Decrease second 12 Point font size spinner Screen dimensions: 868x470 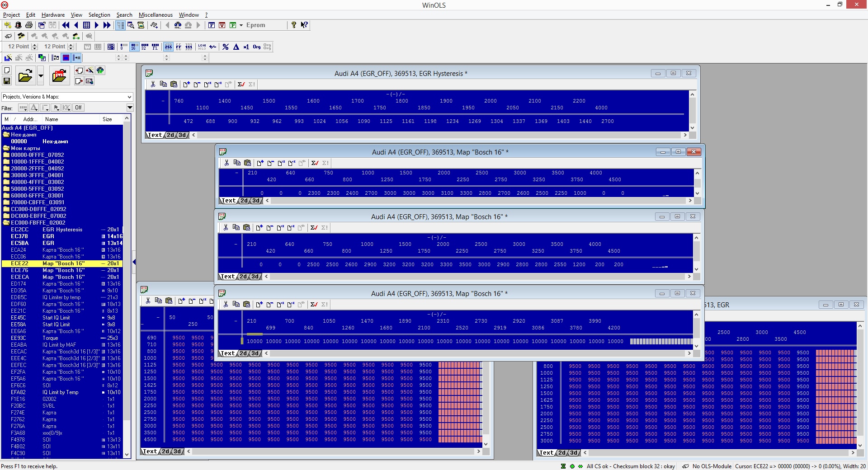tap(71, 48)
